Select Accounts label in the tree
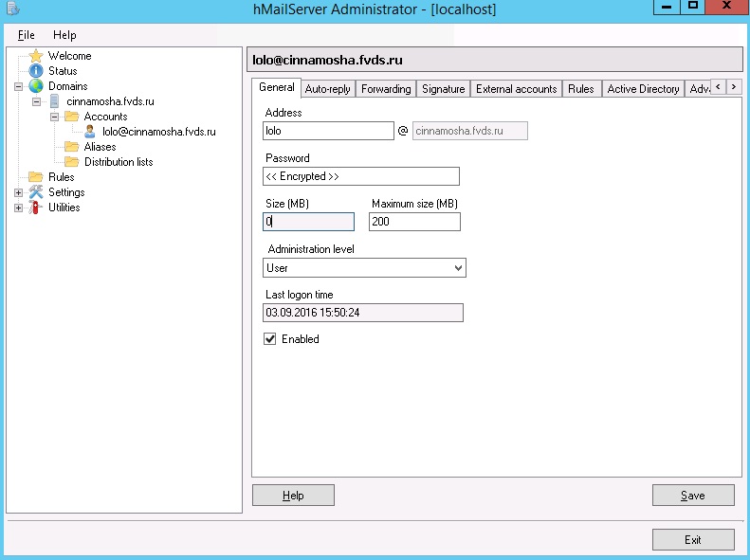The height and width of the screenshot is (560, 750). tap(105, 117)
